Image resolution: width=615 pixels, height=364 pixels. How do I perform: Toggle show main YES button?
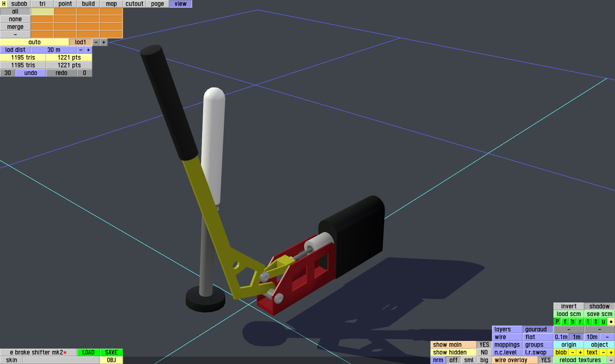click(x=484, y=345)
